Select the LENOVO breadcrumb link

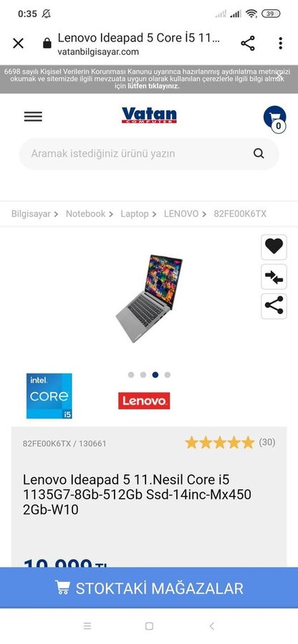tap(181, 213)
